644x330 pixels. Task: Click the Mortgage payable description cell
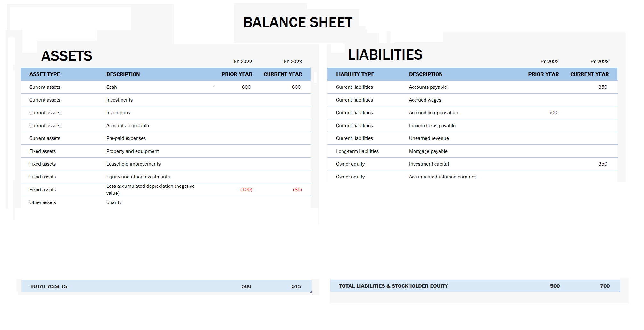pos(428,151)
